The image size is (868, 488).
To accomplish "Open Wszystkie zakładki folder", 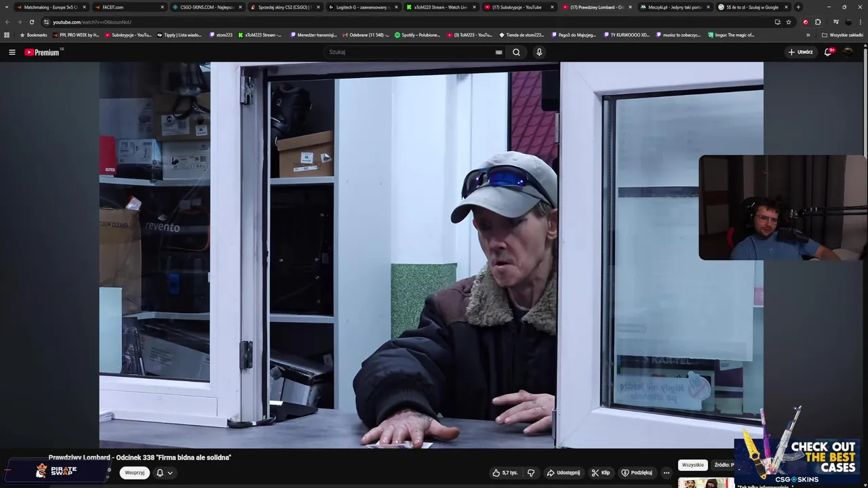I will (842, 35).
